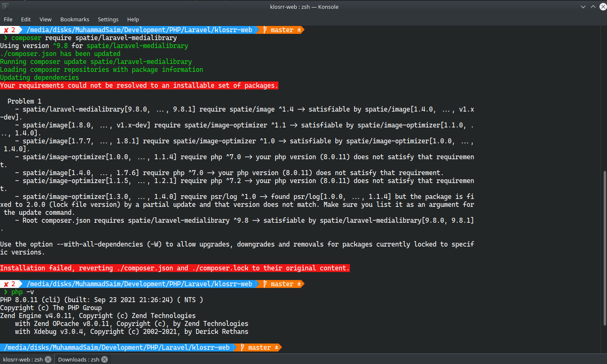Click the red error status x 2 above php -v
Screen dimensions: 607x364
coord(10,284)
